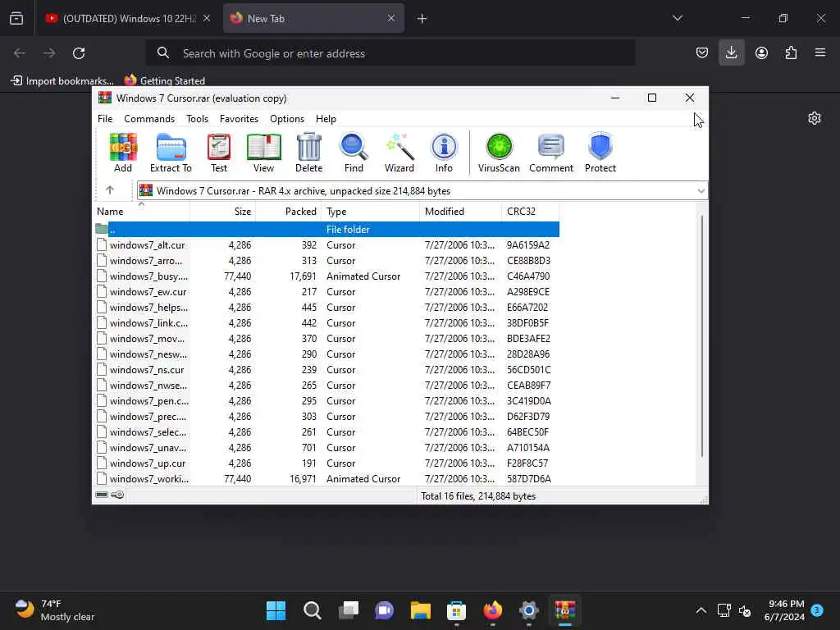Save to Pocket icon in Firefox toolbar

702,53
